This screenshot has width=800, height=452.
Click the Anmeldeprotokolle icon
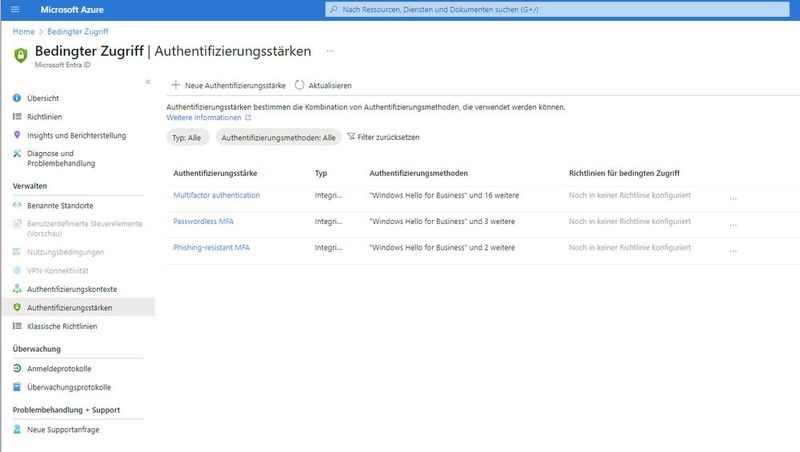17,368
